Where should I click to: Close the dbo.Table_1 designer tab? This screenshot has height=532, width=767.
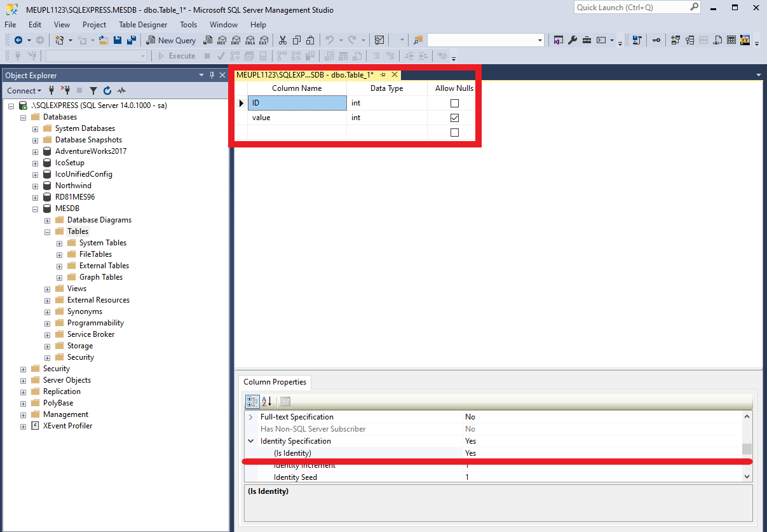click(x=395, y=74)
